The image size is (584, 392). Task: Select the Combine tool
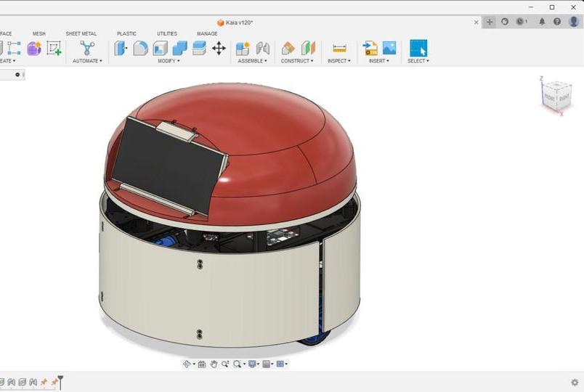click(x=179, y=49)
